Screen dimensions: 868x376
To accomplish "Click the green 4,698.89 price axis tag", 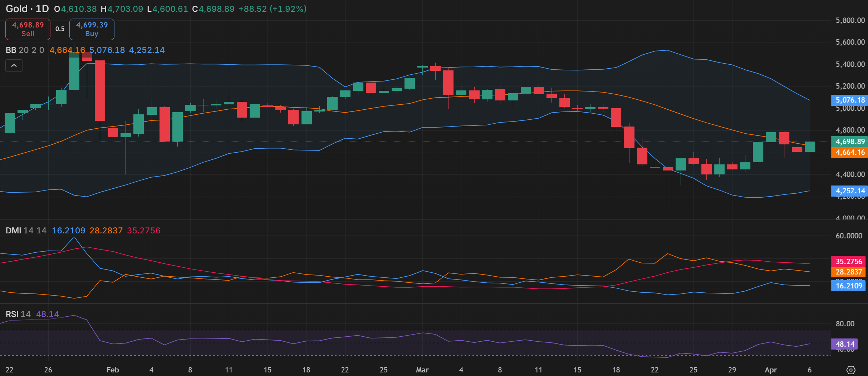I will coord(849,142).
